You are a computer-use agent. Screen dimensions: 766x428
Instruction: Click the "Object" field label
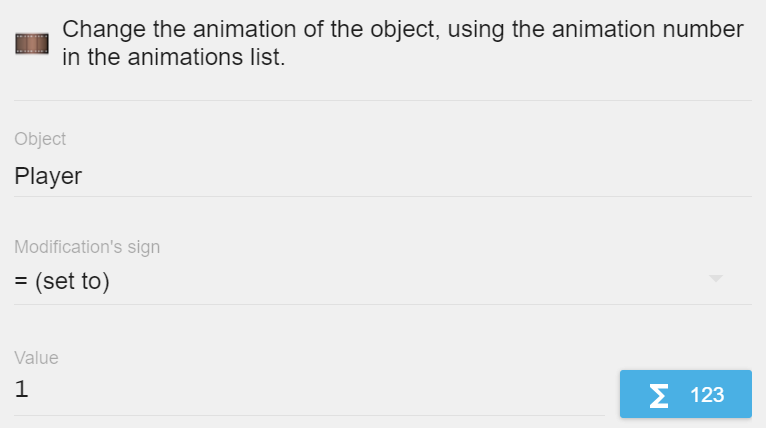tap(40, 139)
